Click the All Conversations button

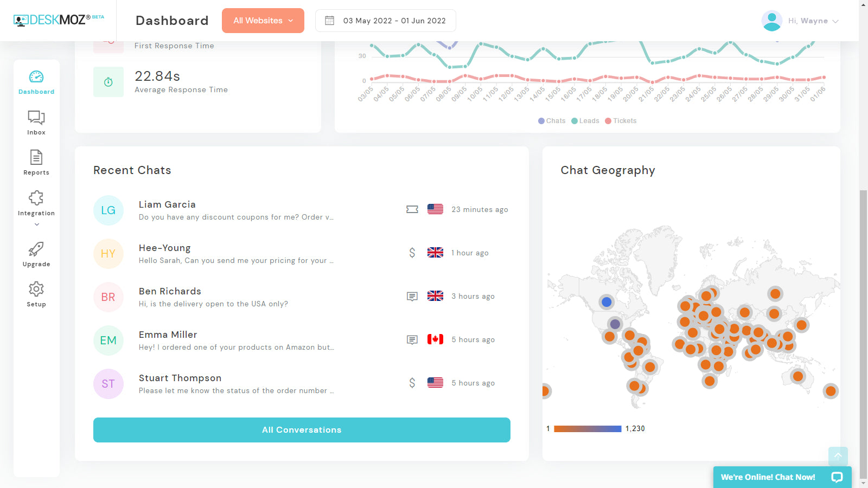click(302, 429)
